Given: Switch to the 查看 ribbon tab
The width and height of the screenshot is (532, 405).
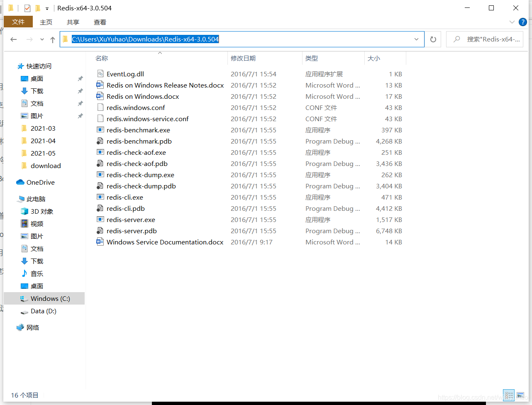Looking at the screenshot, I should click(100, 22).
